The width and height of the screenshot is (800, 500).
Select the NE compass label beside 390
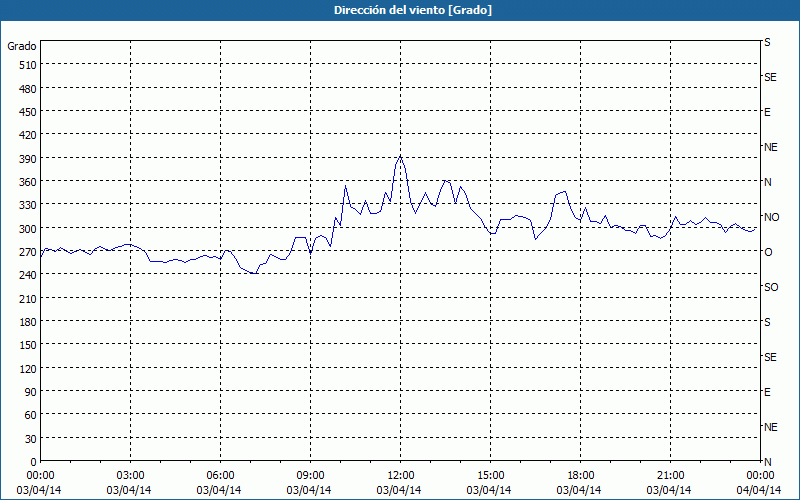click(770, 147)
